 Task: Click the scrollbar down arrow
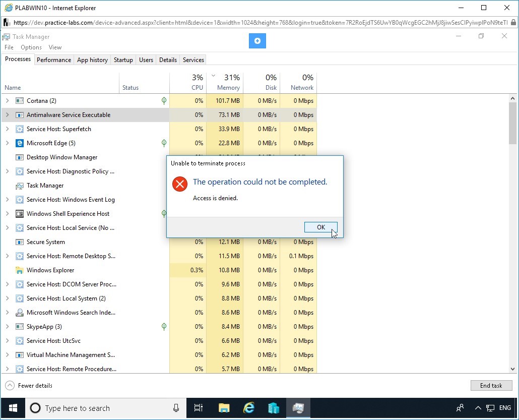[513, 369]
